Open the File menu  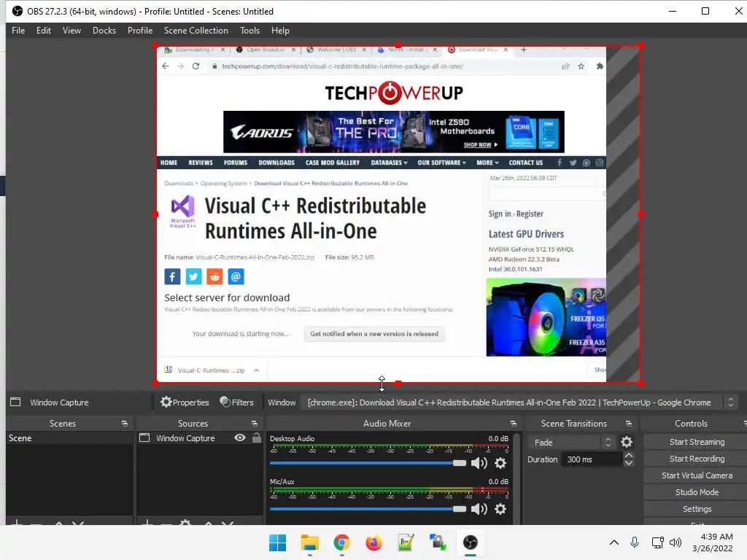click(18, 31)
